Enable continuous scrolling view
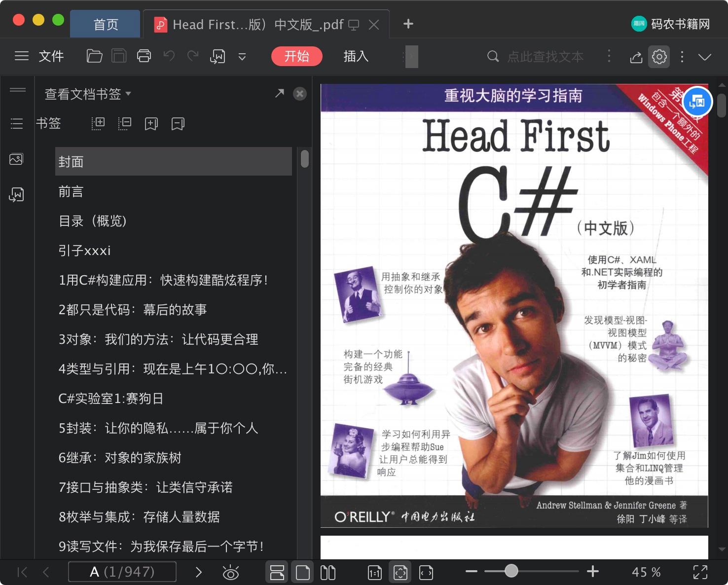This screenshot has width=728, height=585. click(x=277, y=572)
